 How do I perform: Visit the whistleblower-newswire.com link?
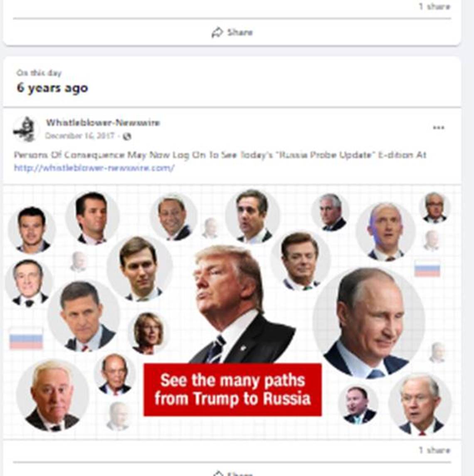tap(94, 168)
